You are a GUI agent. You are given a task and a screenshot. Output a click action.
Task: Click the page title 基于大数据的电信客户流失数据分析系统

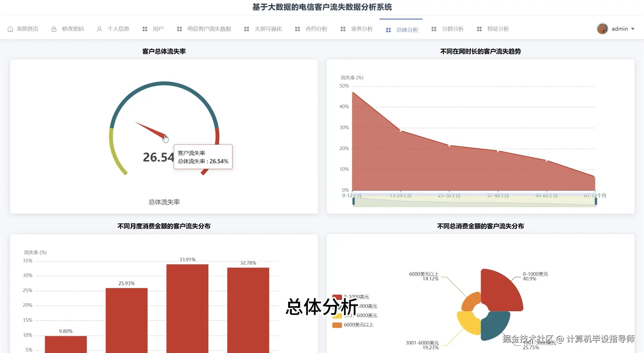[x=322, y=7]
